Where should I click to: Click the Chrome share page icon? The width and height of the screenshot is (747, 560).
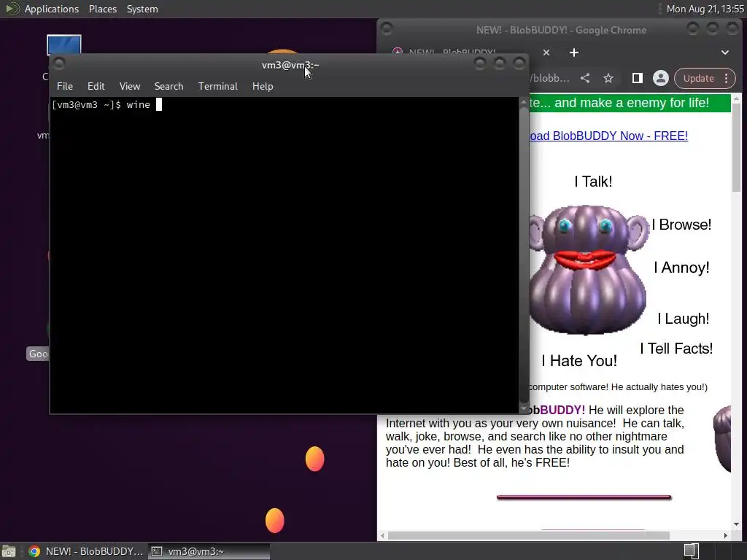coord(585,78)
